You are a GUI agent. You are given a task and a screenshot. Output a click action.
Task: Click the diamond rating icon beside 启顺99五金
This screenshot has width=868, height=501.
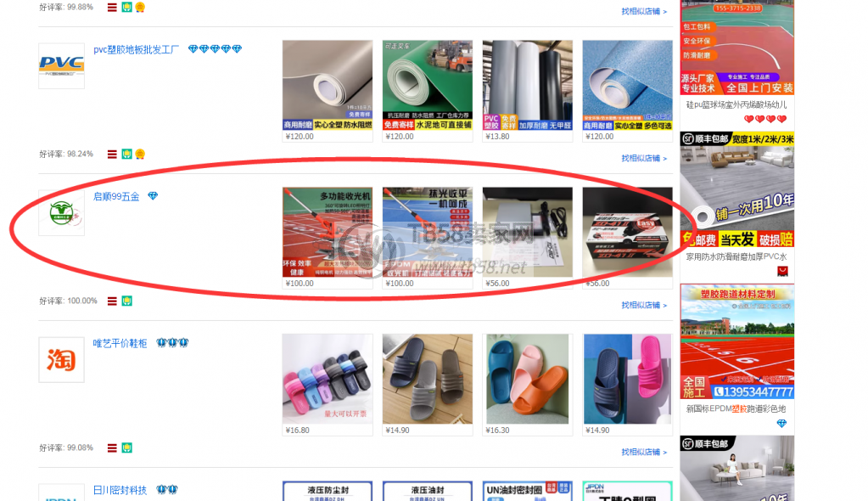point(153,195)
